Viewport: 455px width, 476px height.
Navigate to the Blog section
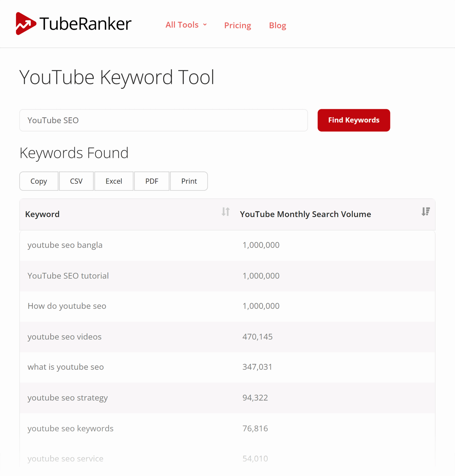tap(277, 25)
